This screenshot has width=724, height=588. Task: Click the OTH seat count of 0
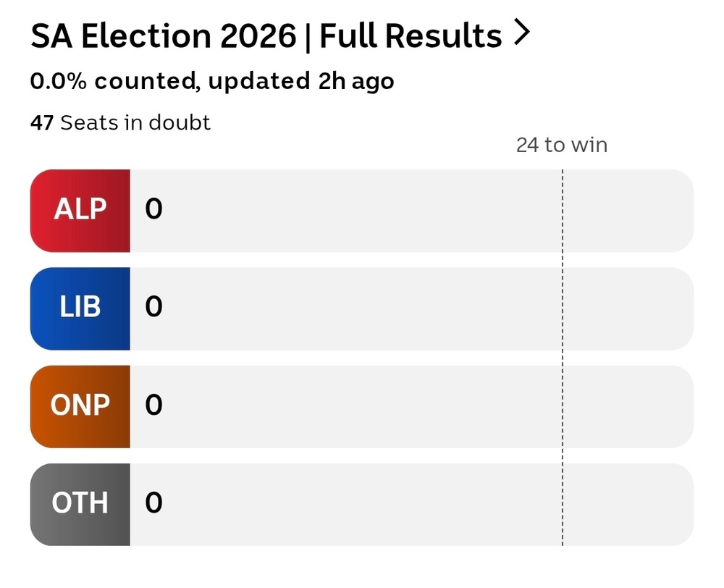(x=153, y=503)
